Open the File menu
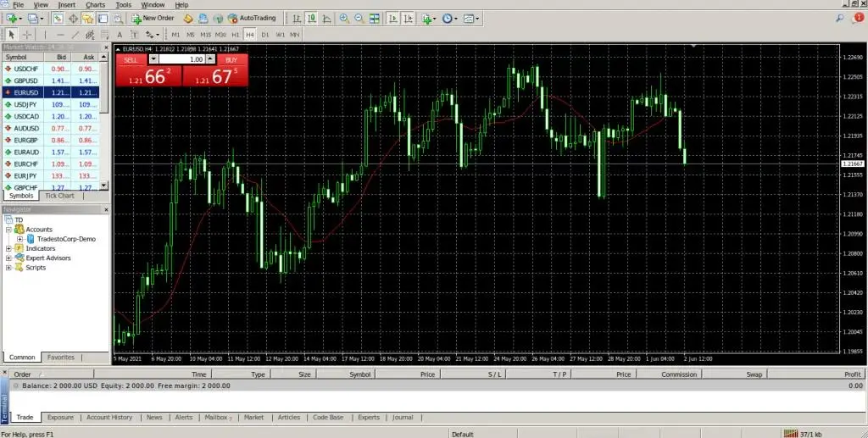Screen dimensions: 868x438 [x=18, y=5]
